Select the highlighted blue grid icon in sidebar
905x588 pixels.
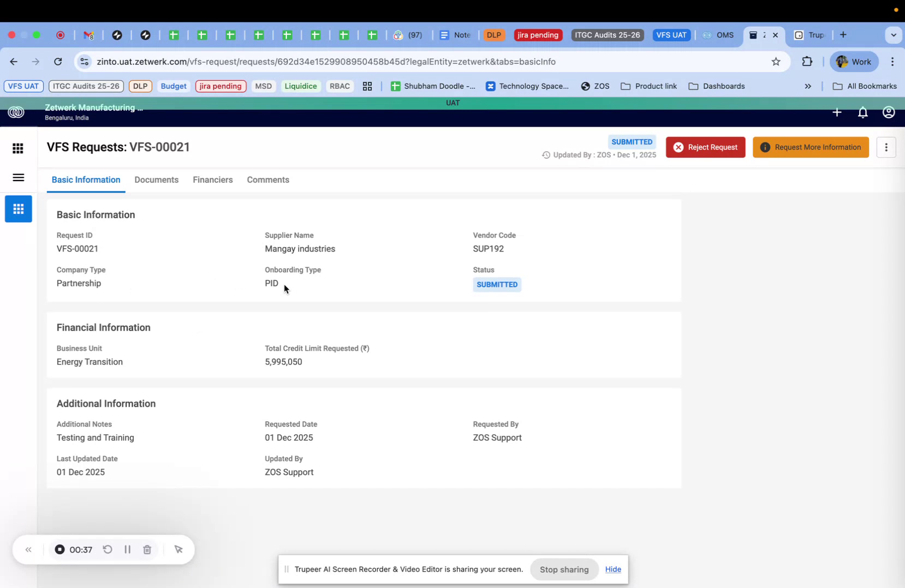tap(18, 209)
